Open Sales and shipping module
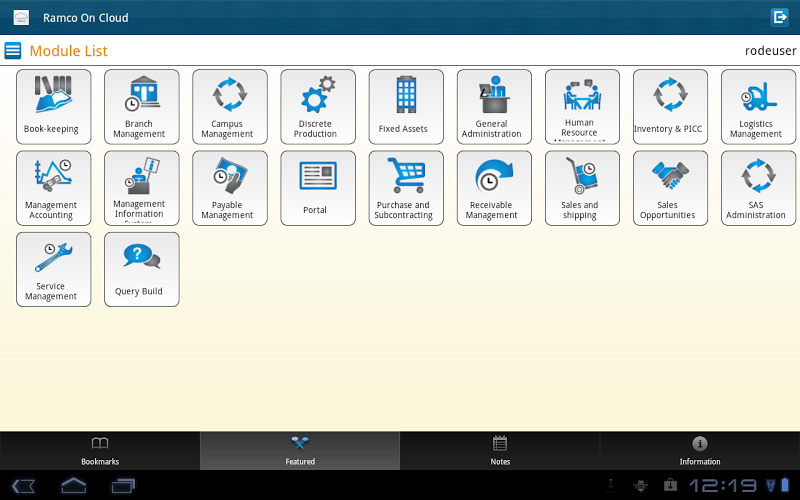Screen dimensions: 800x500 582,188
